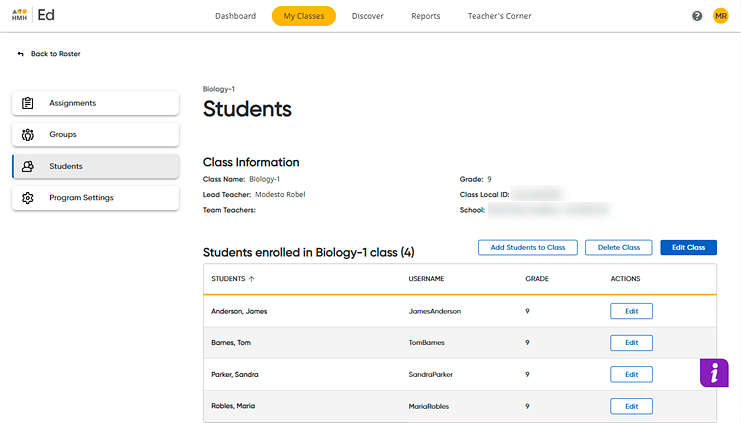Screen dimensions: 741x423
Task: Open the Discover tab
Action: (x=368, y=16)
